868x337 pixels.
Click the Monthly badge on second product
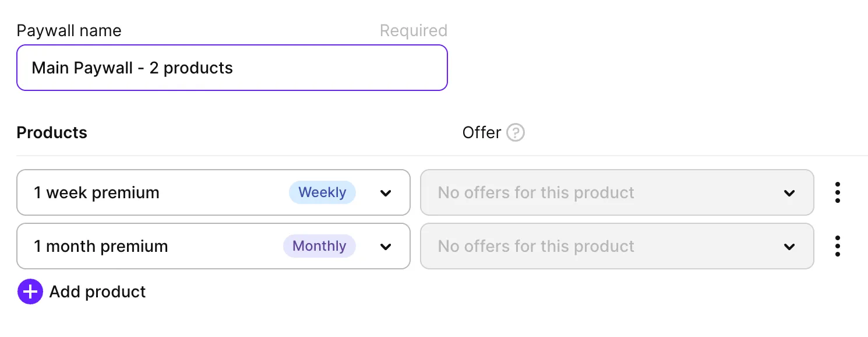(x=319, y=246)
